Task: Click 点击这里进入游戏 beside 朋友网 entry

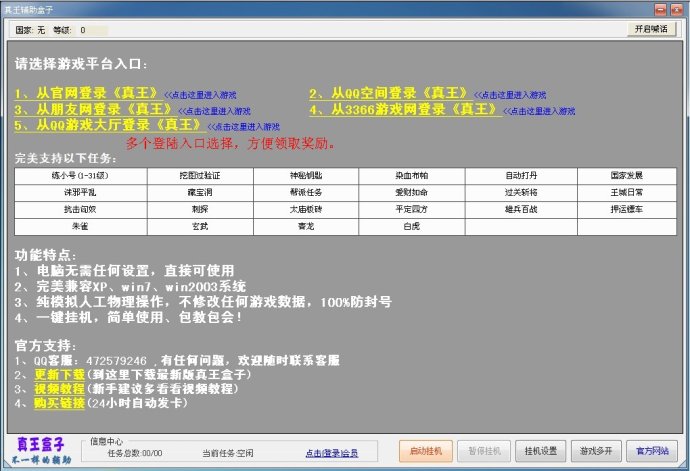Action: [x=214, y=111]
